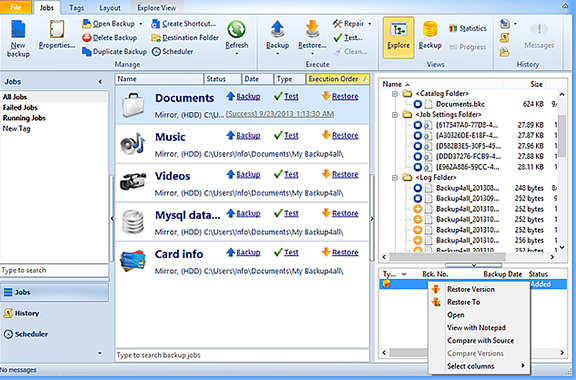This screenshot has width=576, height=380.
Task: Open the Select columns submenu
Action: click(479, 366)
